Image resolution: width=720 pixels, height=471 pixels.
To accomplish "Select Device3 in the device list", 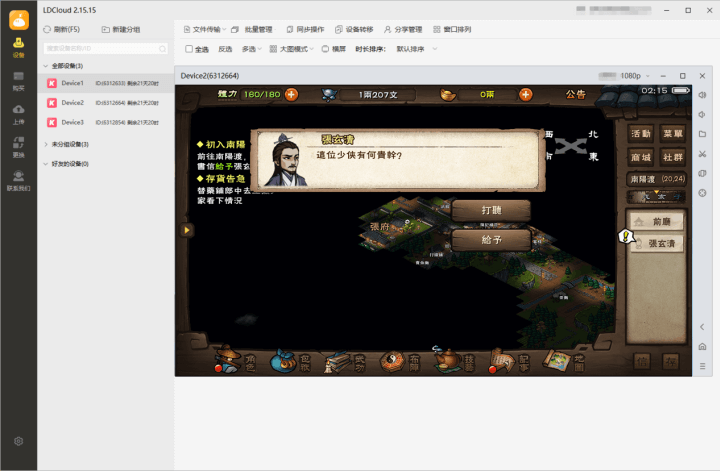I will [x=106, y=123].
